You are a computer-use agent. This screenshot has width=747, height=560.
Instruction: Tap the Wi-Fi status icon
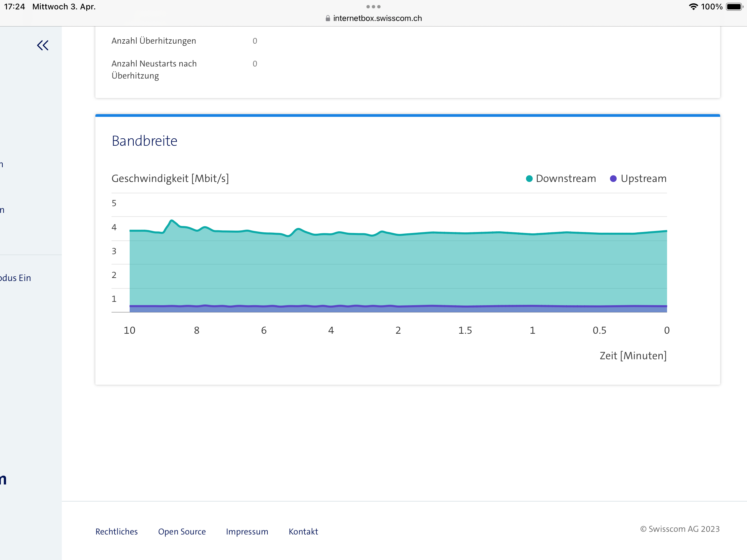[693, 7]
